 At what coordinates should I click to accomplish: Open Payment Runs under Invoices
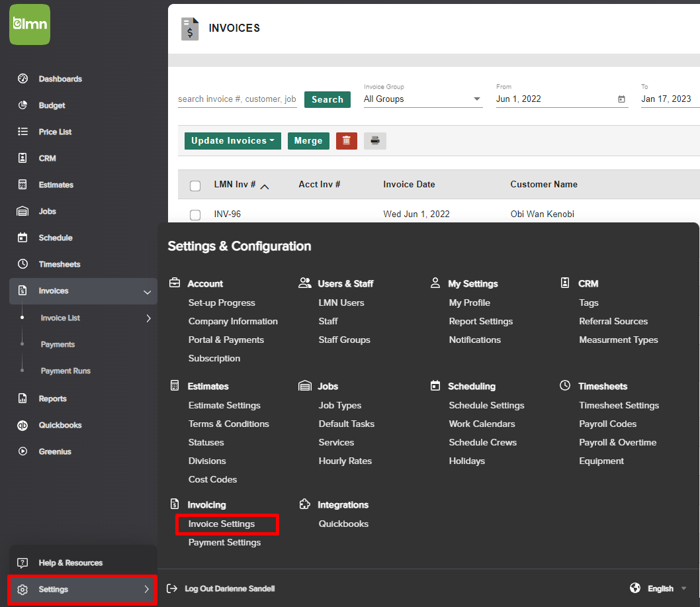point(66,371)
